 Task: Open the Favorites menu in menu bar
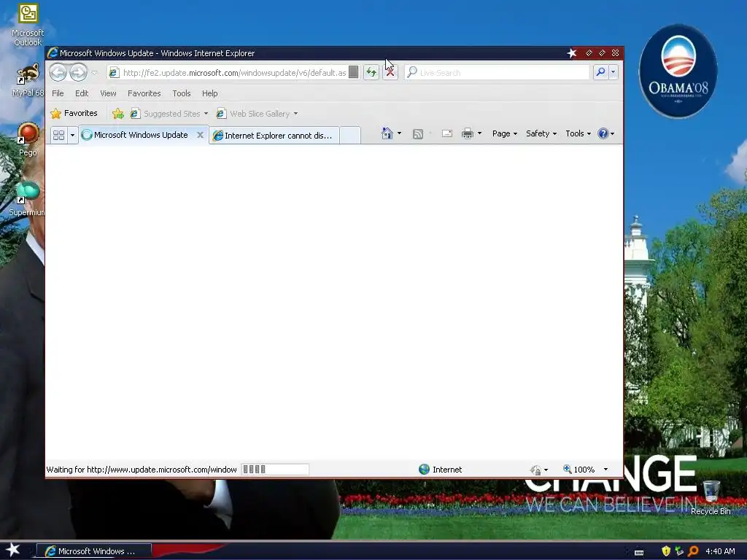click(x=144, y=93)
